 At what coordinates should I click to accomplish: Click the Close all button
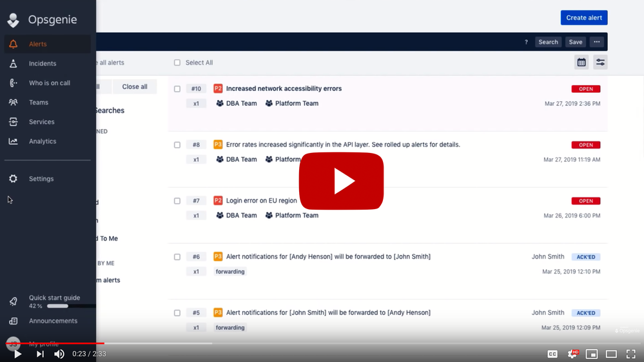tap(135, 86)
